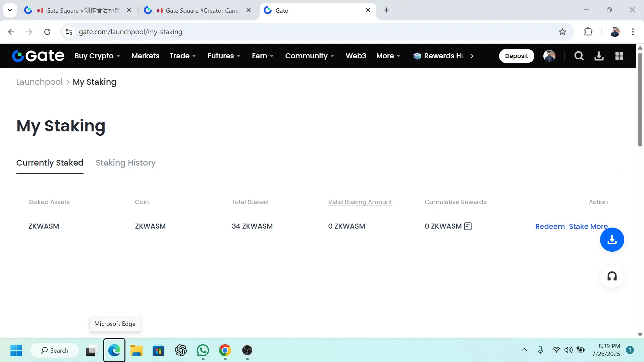Switch to the Staking History tab

(x=126, y=163)
